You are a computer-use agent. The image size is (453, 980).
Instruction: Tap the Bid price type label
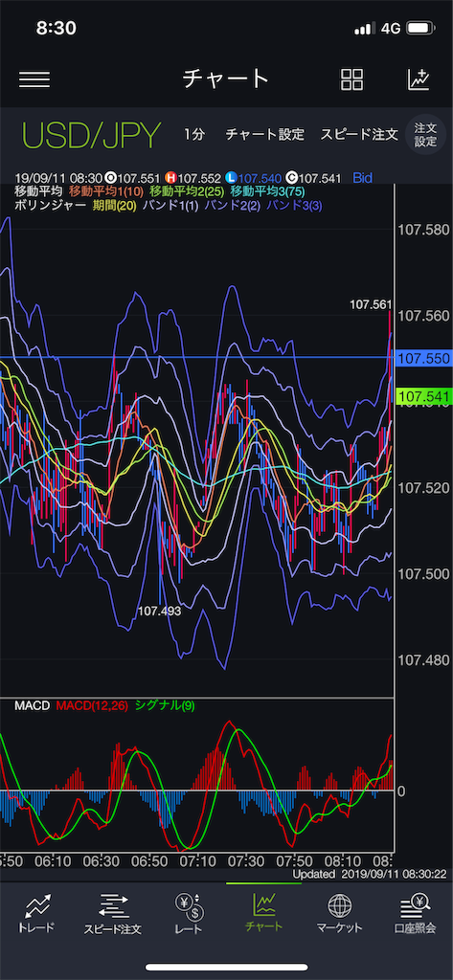pyautogui.click(x=362, y=178)
